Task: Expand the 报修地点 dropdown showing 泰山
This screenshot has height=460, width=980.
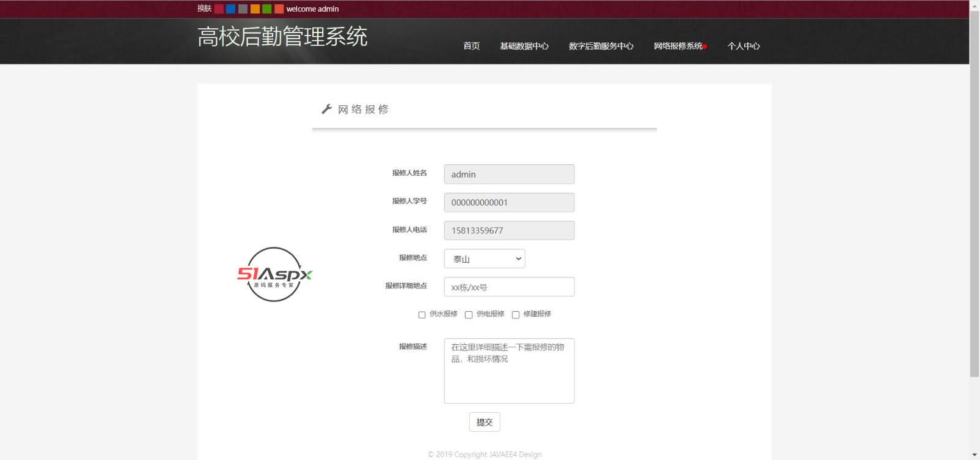Action: (484, 258)
